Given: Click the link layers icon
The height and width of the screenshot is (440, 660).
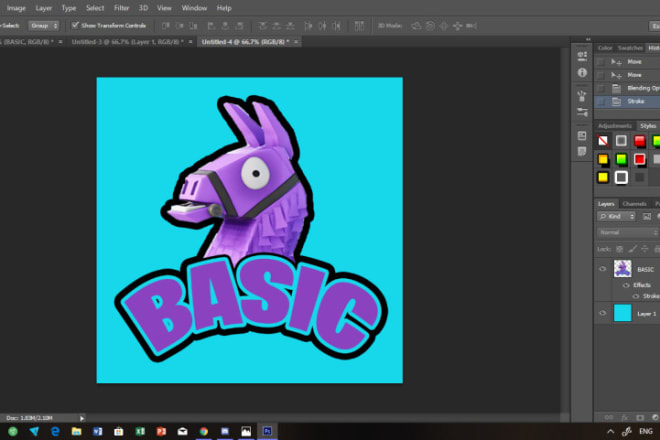Looking at the screenshot, I should [609, 418].
